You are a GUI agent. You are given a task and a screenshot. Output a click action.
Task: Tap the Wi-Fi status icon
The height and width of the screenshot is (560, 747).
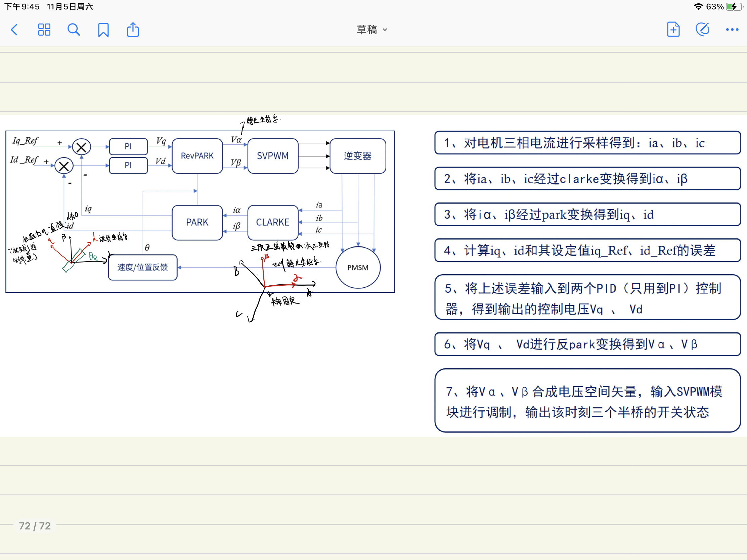(698, 7)
